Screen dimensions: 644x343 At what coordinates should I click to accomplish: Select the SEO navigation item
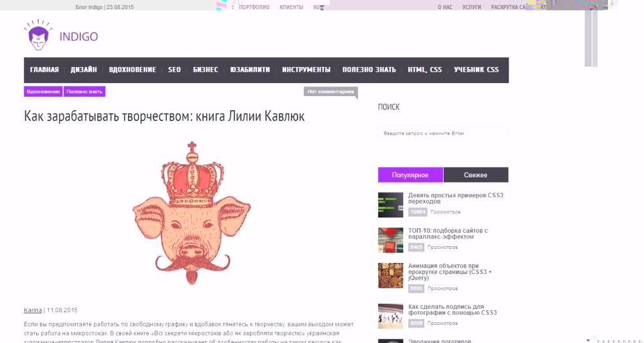[175, 70]
